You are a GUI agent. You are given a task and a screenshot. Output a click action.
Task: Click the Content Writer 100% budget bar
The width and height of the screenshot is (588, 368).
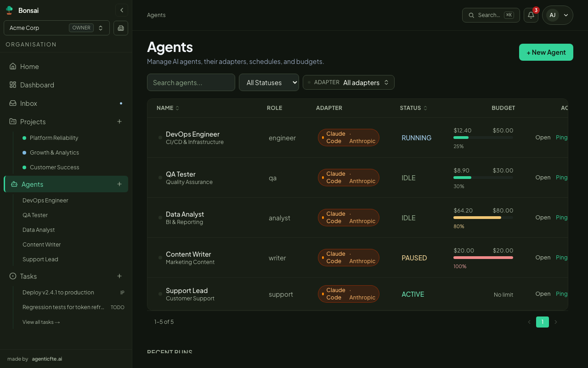tap(483, 258)
